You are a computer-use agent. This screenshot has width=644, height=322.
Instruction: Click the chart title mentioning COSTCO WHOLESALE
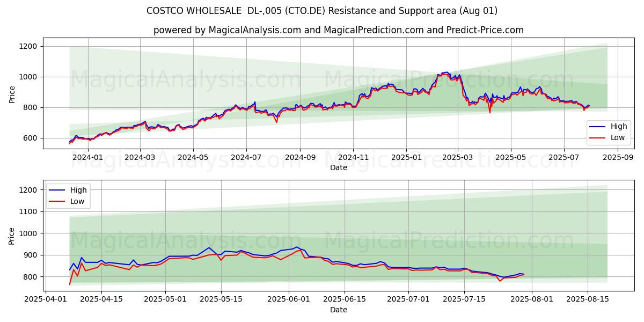(x=322, y=11)
